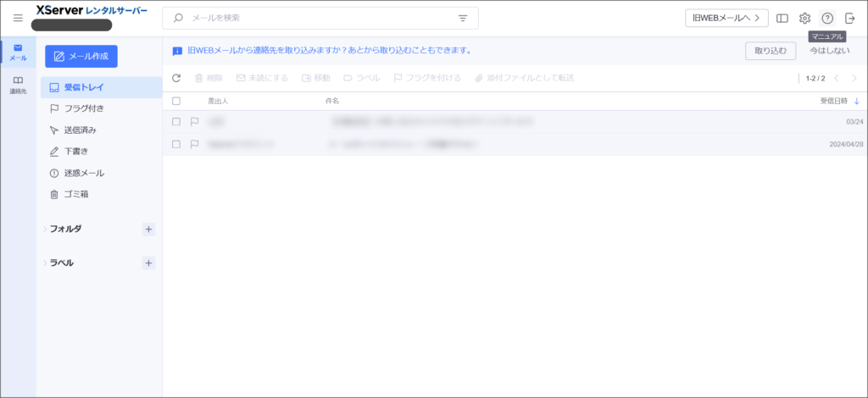Flag the 03/24 message
The height and width of the screenshot is (398, 868).
[x=194, y=122]
